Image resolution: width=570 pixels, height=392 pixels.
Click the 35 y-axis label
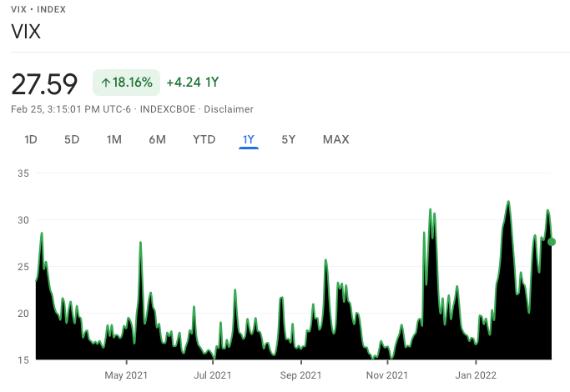click(23, 173)
